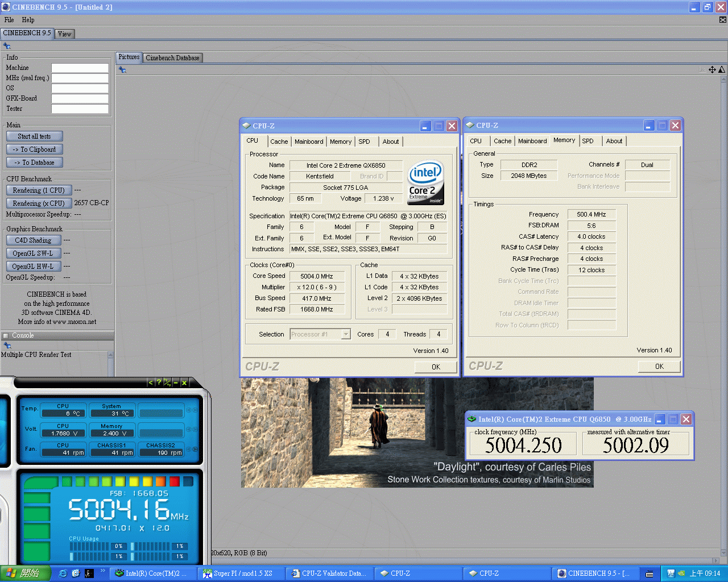
Task: Open CINEBENCH 9.5 taskbar item
Action: pyautogui.click(x=596, y=573)
